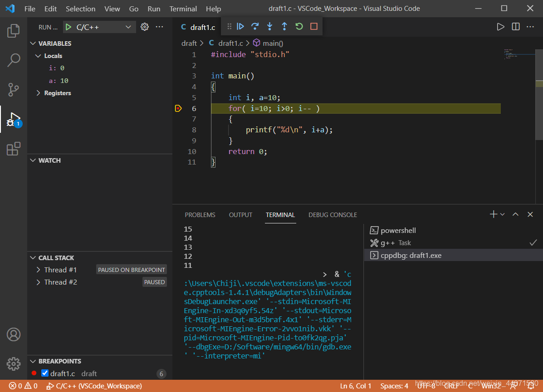Open the Explorer view in activity bar
Viewport: 543px width, 392px height.
click(x=14, y=31)
